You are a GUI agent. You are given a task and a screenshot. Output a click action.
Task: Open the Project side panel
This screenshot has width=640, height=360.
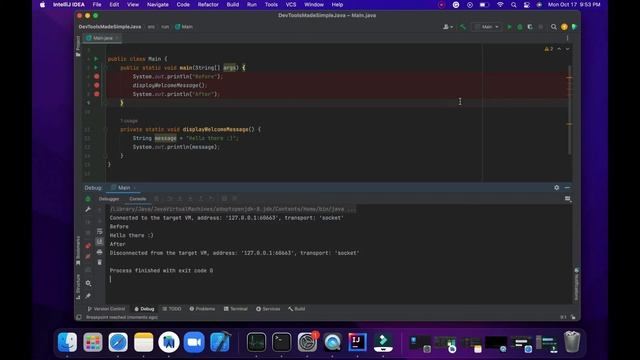point(78,46)
